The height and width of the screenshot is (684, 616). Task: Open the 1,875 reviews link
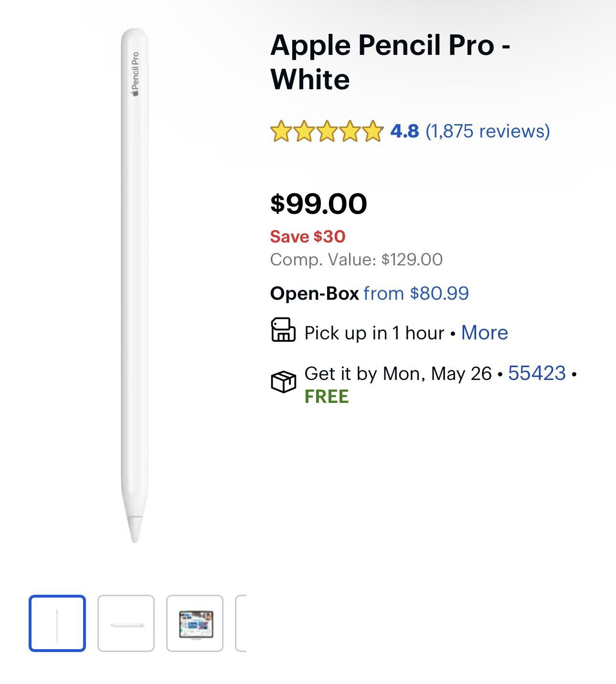[488, 131]
